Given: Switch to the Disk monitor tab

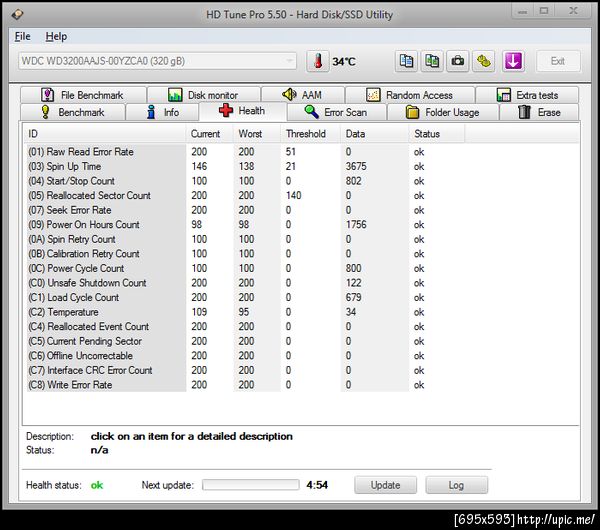Looking at the screenshot, I should click(204, 95).
